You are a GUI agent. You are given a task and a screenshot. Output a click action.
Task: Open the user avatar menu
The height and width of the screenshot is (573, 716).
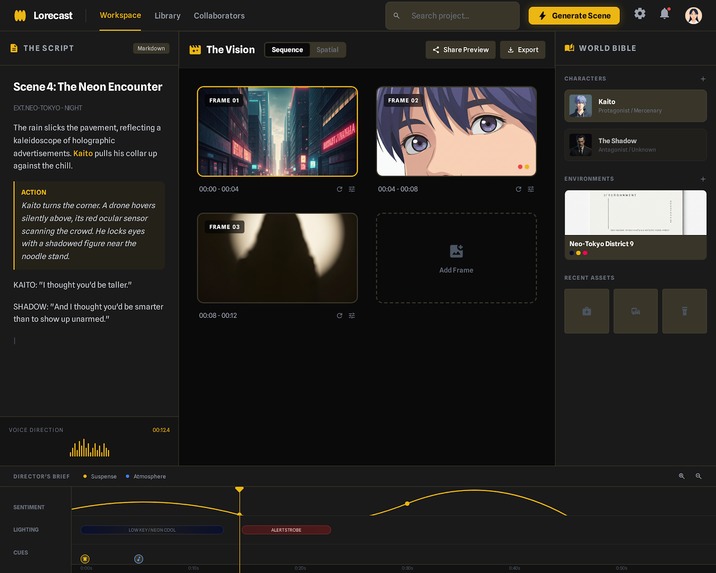(x=693, y=16)
